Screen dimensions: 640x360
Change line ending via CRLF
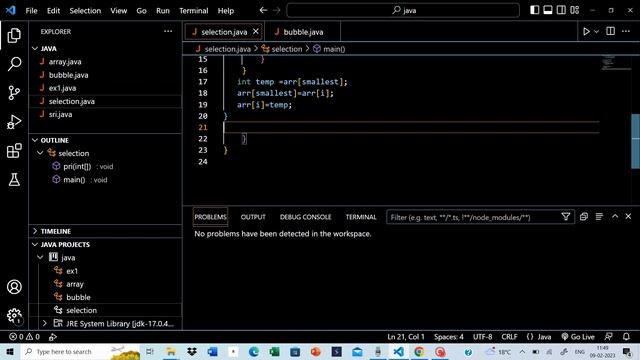click(x=509, y=337)
